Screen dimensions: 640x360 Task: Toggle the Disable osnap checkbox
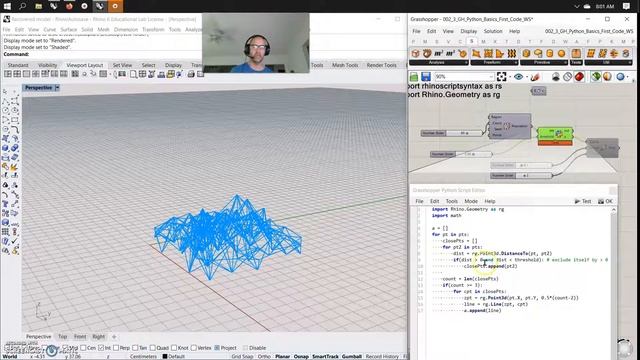245,348
